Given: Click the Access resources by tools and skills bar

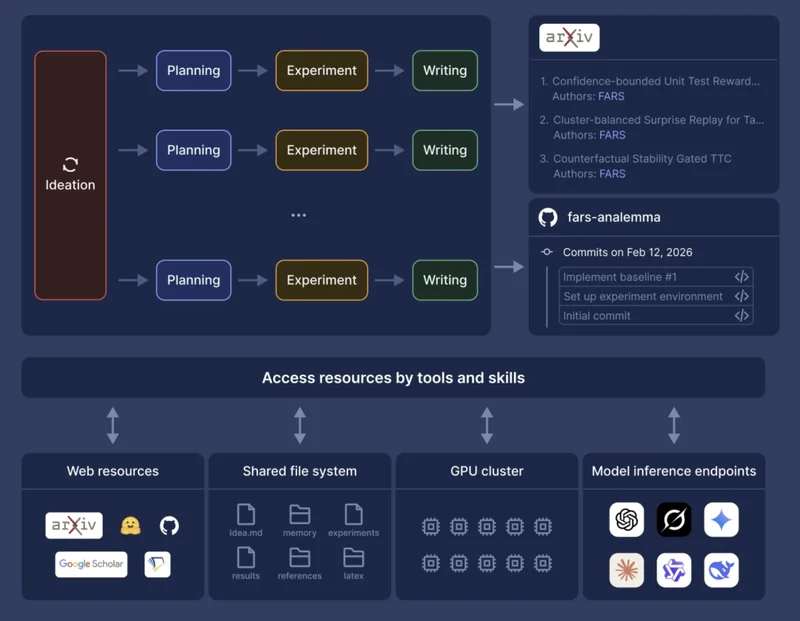Looking at the screenshot, I should (x=393, y=378).
